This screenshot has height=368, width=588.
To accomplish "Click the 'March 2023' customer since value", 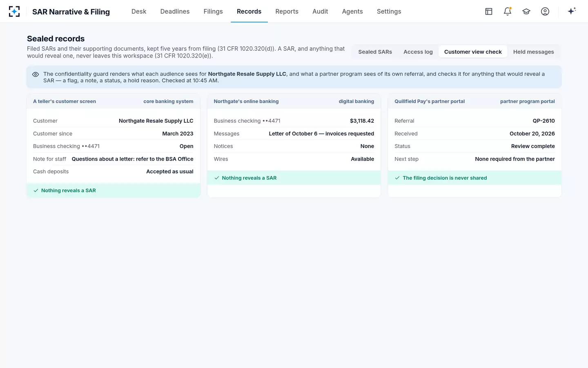I will click(x=178, y=134).
